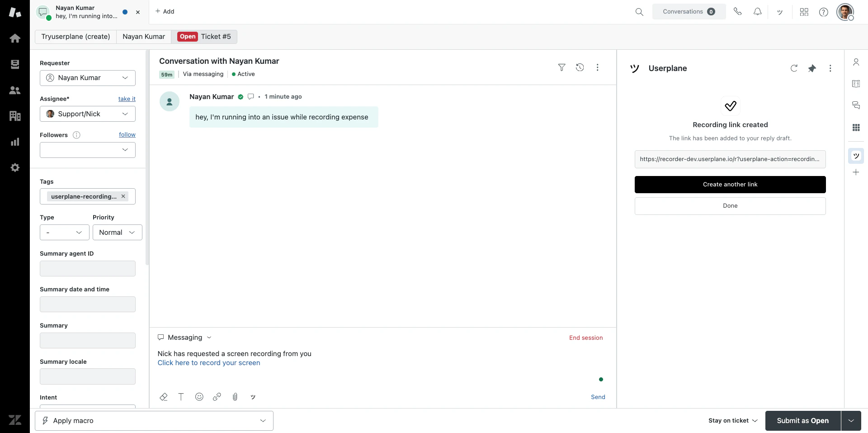
Task: Select Nayan Kumar conversation top tab
Action: click(86, 12)
